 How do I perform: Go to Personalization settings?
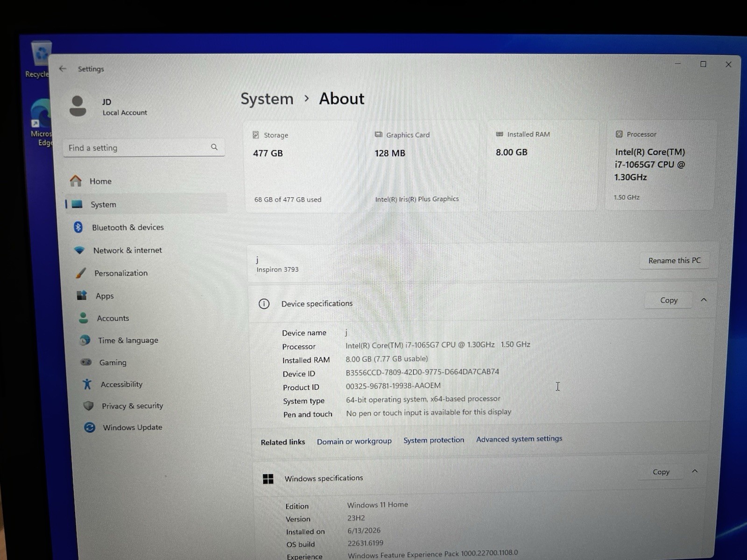tap(148, 273)
